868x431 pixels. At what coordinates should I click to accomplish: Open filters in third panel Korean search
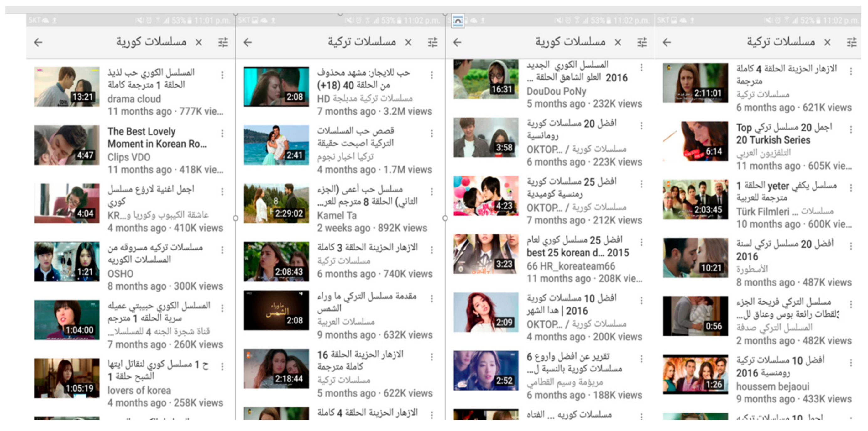pos(642,42)
